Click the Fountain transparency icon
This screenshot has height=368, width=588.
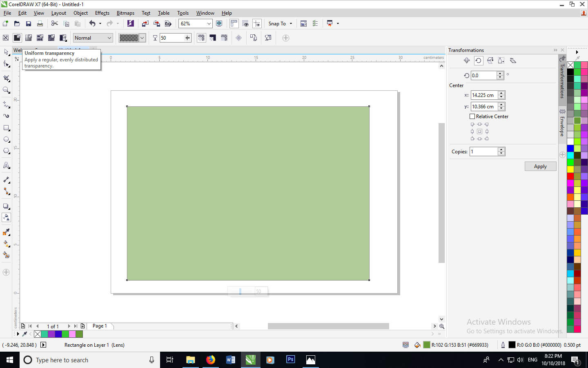[29, 38]
